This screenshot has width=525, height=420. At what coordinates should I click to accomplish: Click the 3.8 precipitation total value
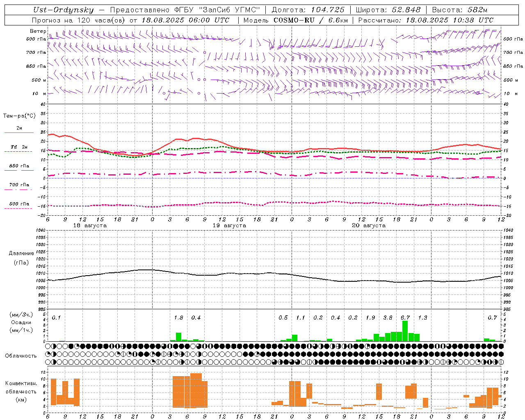point(388,318)
